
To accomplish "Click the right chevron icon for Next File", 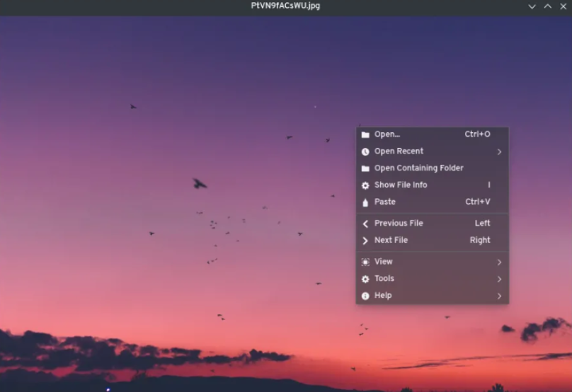I will 365,241.
